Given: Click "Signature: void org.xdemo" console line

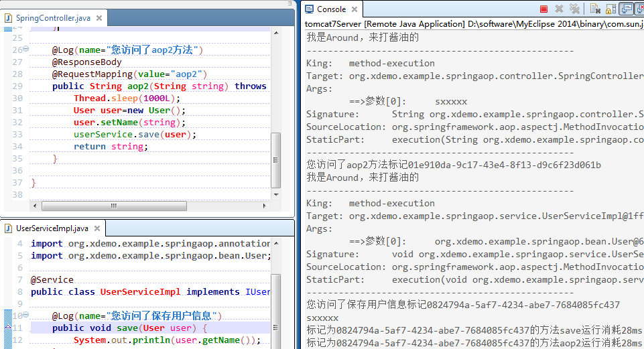Looking at the screenshot, I should (x=474, y=254).
